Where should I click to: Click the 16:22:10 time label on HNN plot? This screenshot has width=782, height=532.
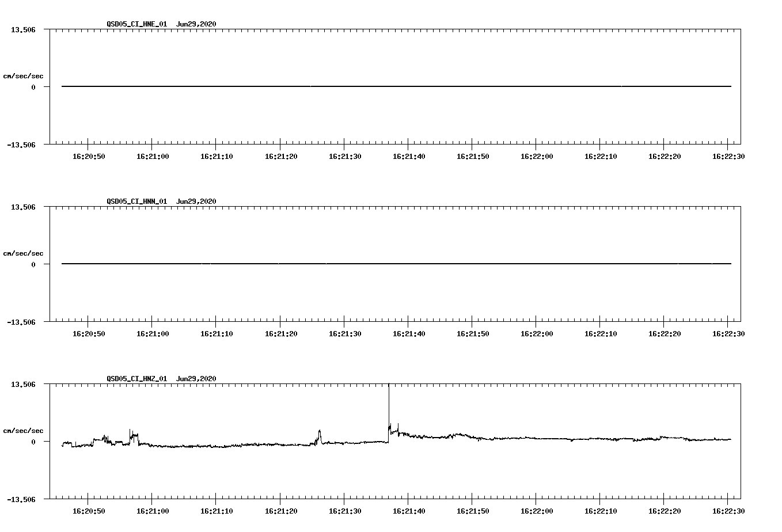pyautogui.click(x=600, y=334)
